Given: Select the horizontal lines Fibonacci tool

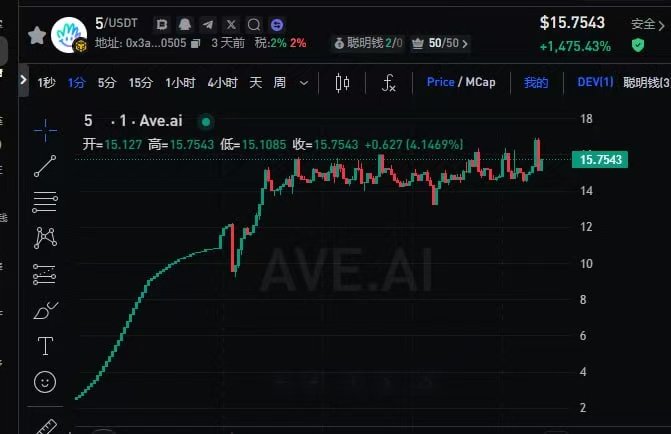Looking at the screenshot, I should pos(45,202).
